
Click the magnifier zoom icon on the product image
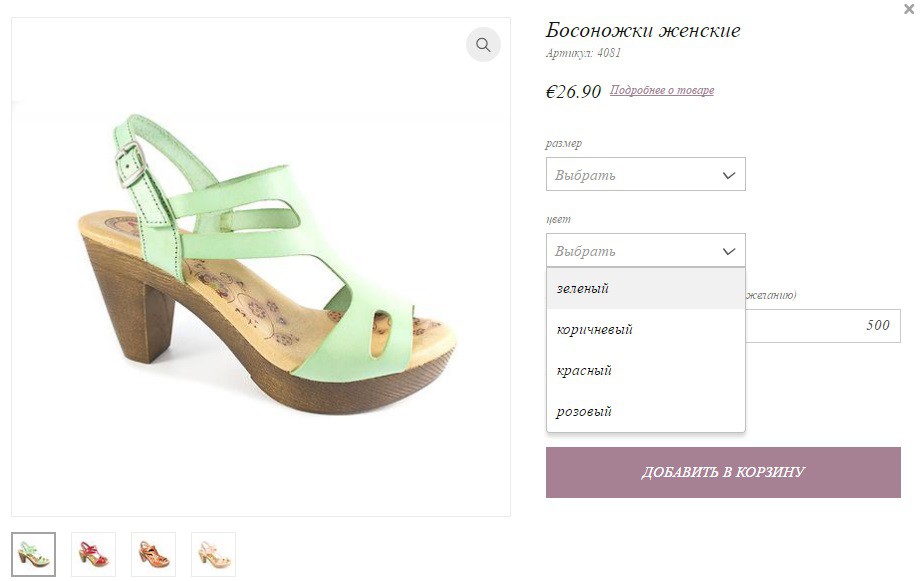click(483, 45)
